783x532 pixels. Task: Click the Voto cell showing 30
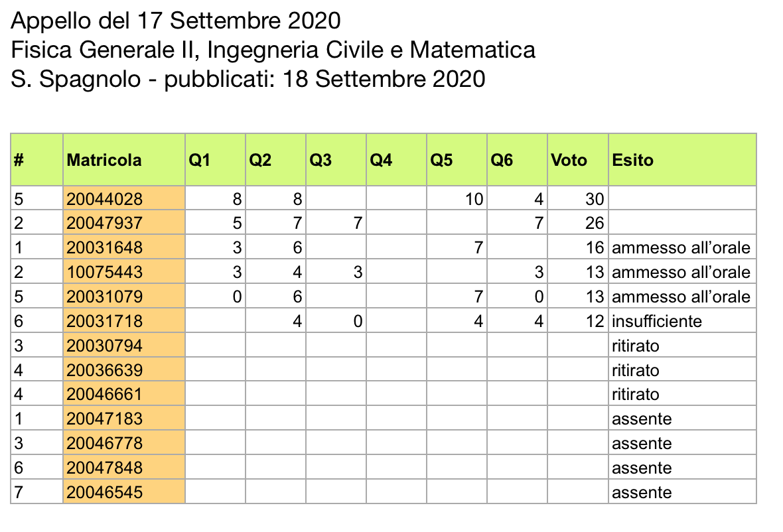[577, 198]
